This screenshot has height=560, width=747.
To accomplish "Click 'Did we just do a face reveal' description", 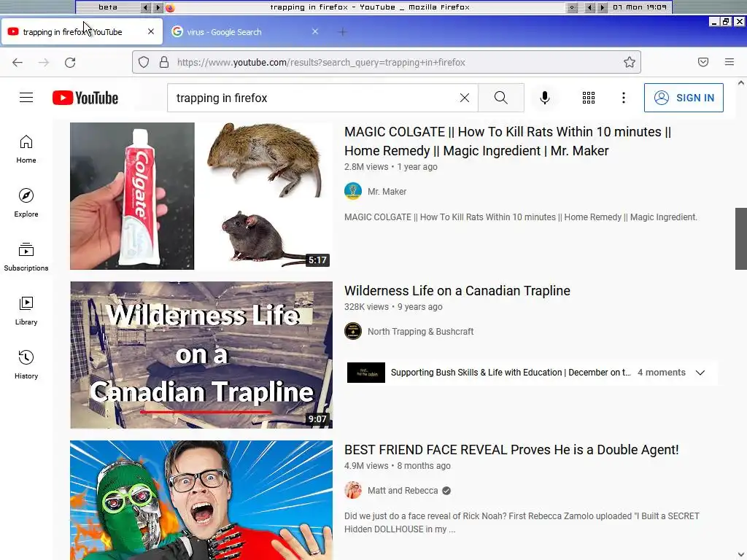I will click(522, 522).
